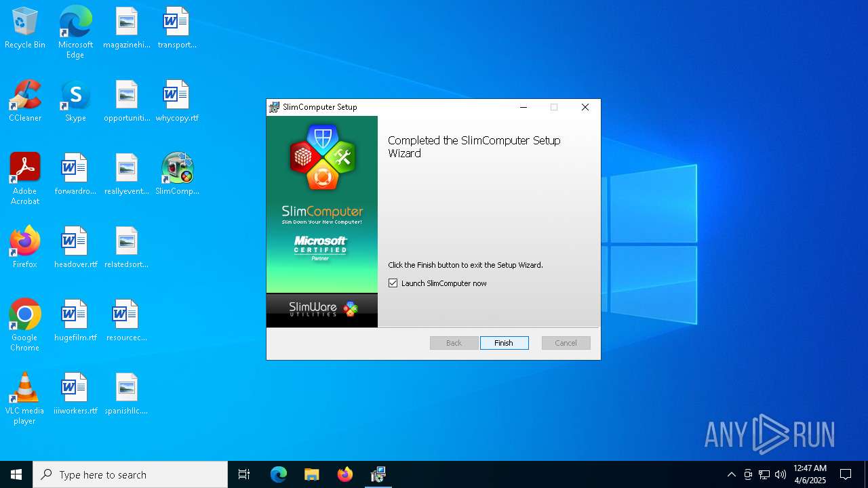Select the Google Chrome desktop shortcut
This screenshot has width=868, height=488.
tap(25, 325)
